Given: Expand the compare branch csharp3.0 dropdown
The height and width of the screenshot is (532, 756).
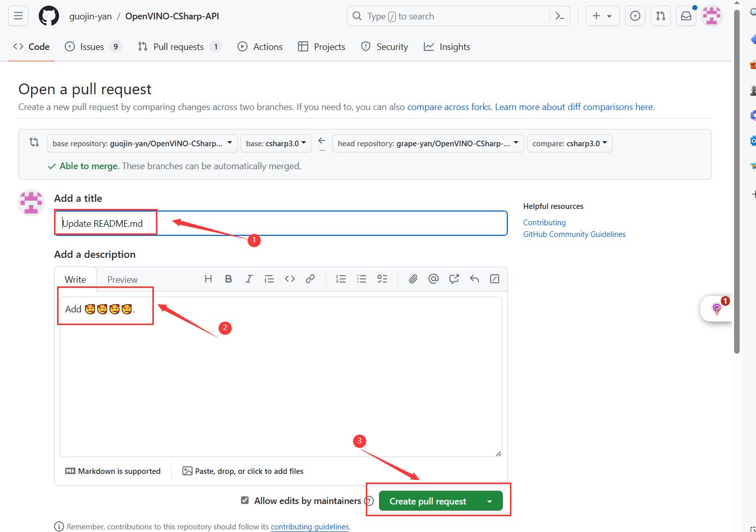Looking at the screenshot, I should [570, 143].
